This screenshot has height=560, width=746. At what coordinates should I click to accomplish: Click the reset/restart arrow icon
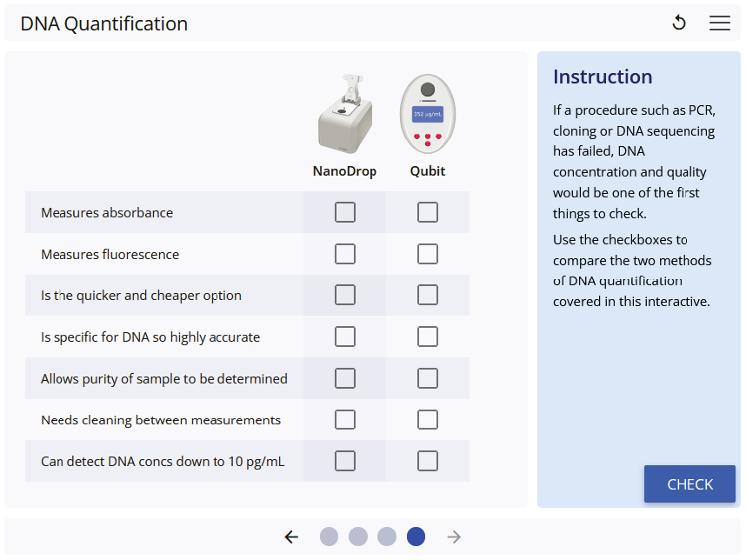point(679,23)
